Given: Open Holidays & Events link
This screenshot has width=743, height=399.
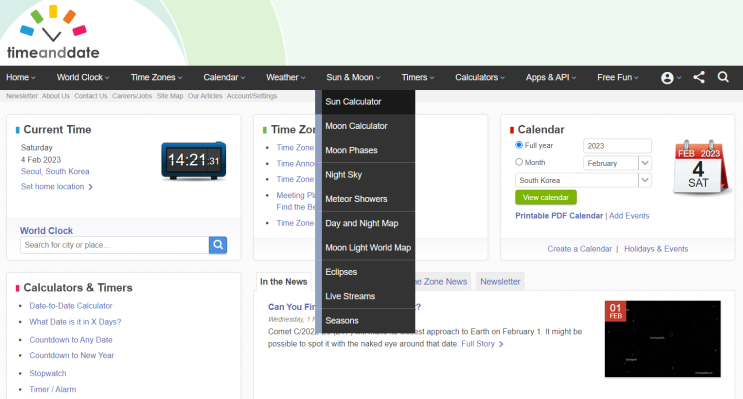Looking at the screenshot, I should [x=656, y=249].
